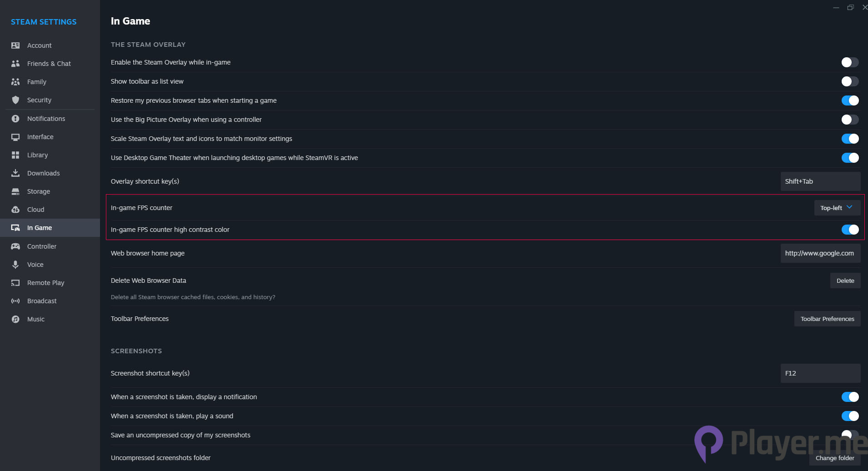868x471 pixels.
Task: Click the web browser home page field
Action: tap(819, 253)
